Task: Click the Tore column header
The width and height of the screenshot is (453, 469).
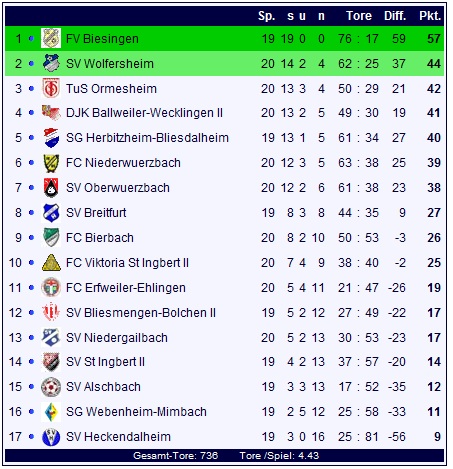Action: pyautogui.click(x=359, y=16)
